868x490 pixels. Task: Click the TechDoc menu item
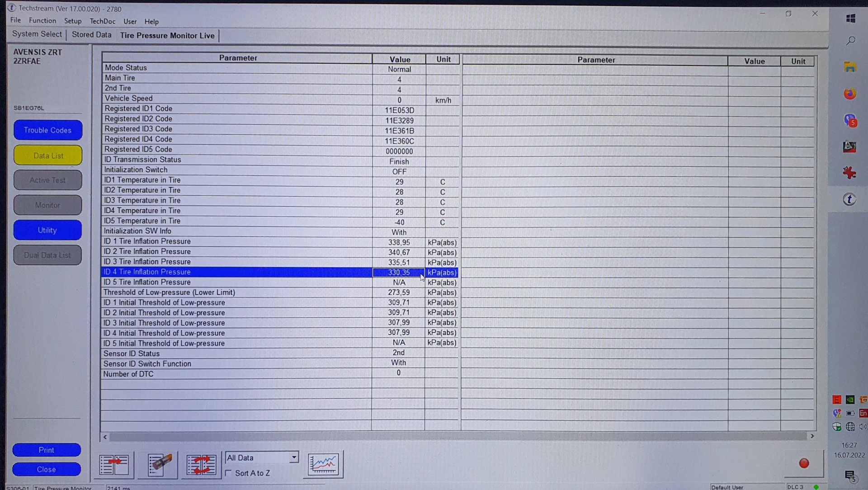click(103, 21)
